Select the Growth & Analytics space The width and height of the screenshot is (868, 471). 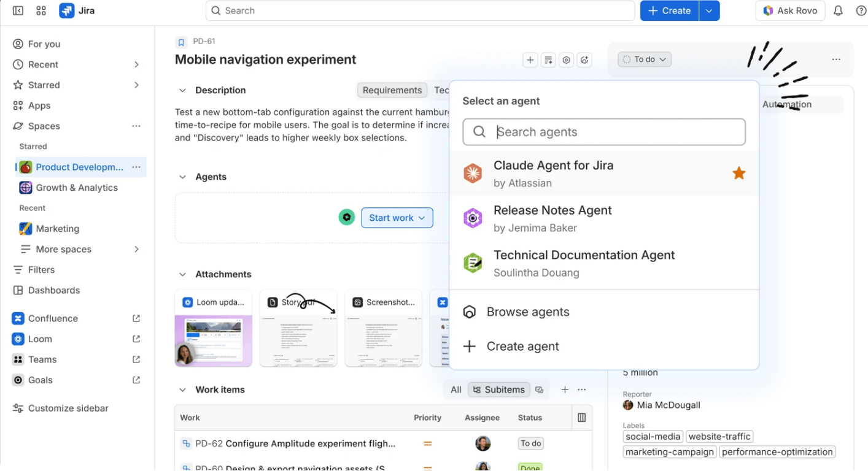point(77,188)
